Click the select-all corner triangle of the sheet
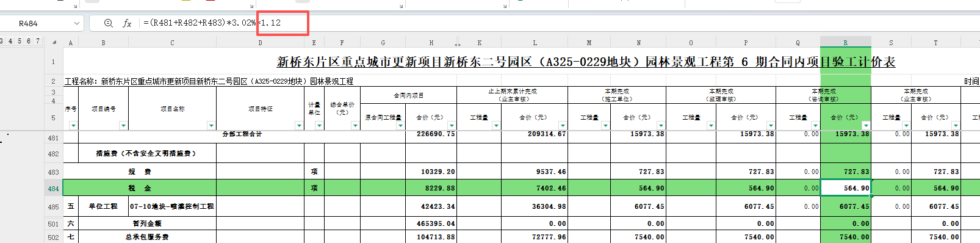Viewport: 980px width, 243px height. point(54,42)
